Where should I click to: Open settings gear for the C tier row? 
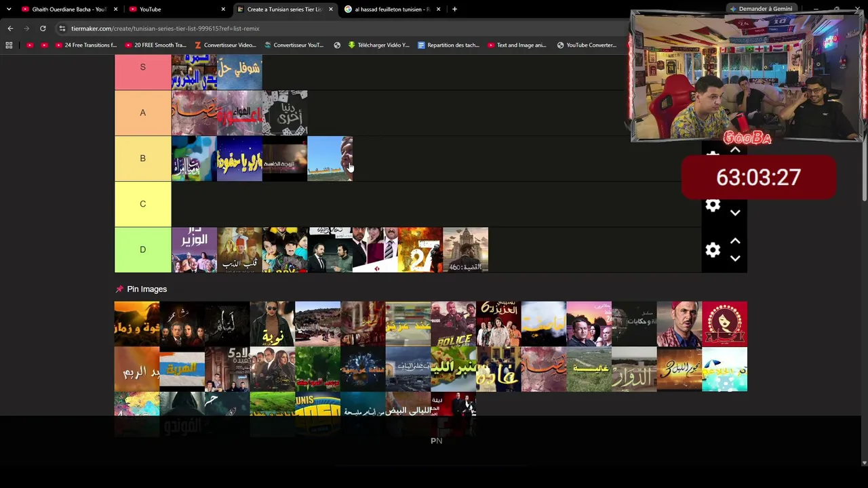713,205
